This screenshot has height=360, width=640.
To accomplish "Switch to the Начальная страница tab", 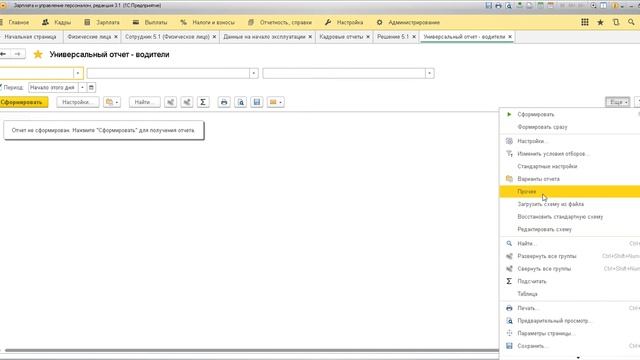I will pos(30,37).
